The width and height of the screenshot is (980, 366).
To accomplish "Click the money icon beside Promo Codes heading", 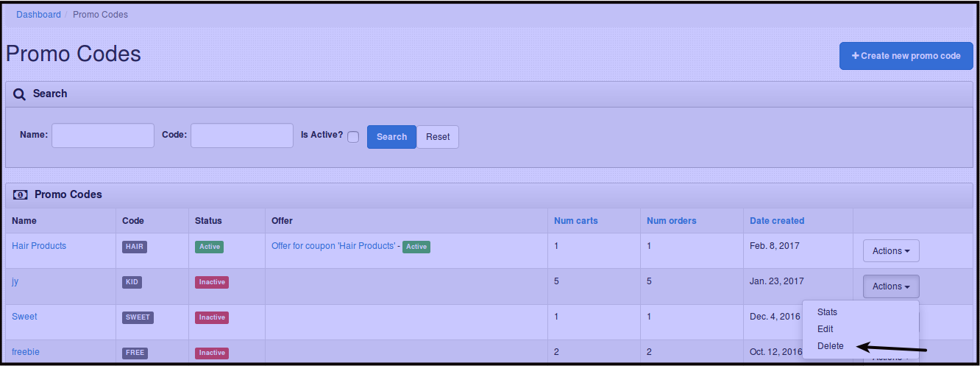I will coord(21,195).
